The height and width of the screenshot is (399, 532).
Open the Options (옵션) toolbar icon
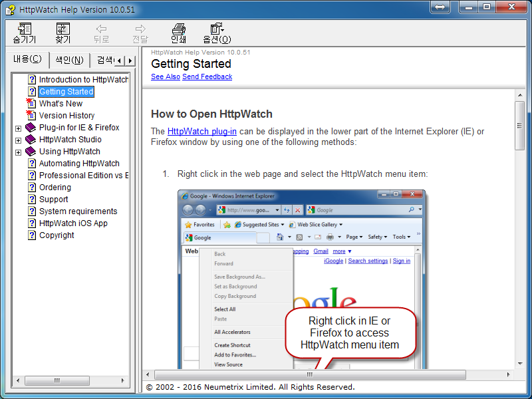(217, 29)
